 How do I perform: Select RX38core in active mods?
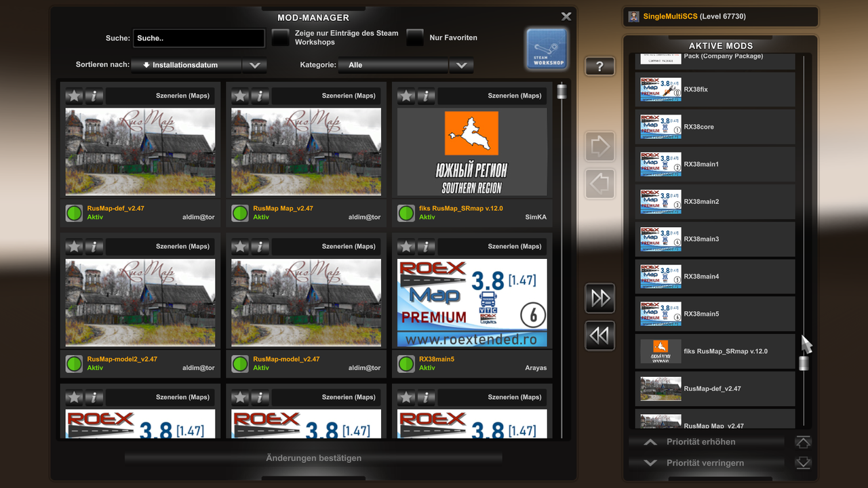click(x=715, y=127)
